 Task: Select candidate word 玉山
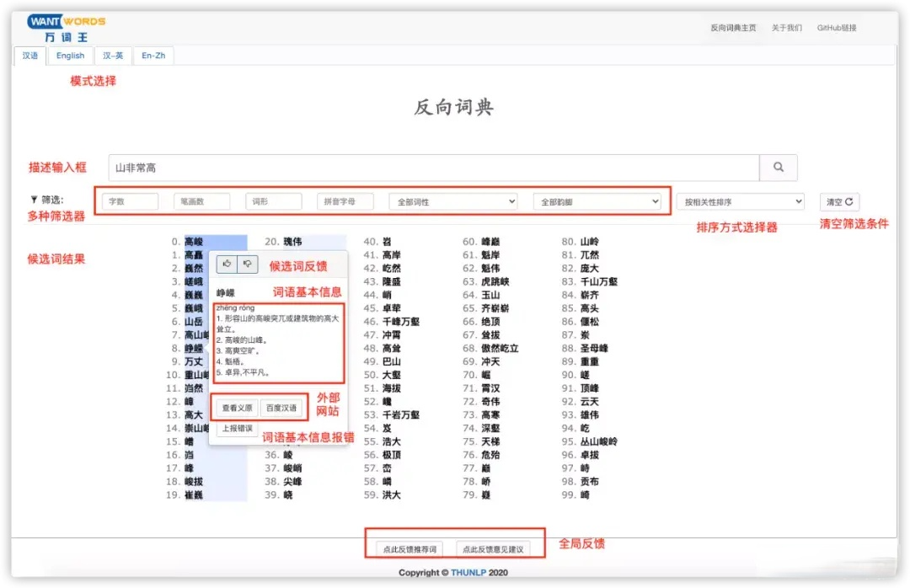tap(490, 295)
